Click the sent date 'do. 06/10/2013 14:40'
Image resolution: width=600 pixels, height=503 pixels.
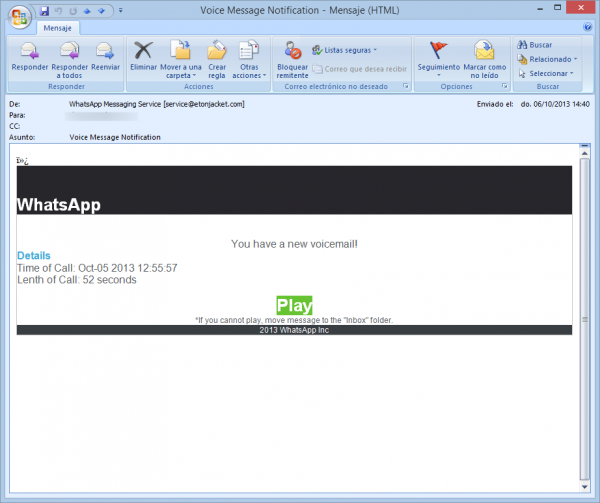point(555,104)
